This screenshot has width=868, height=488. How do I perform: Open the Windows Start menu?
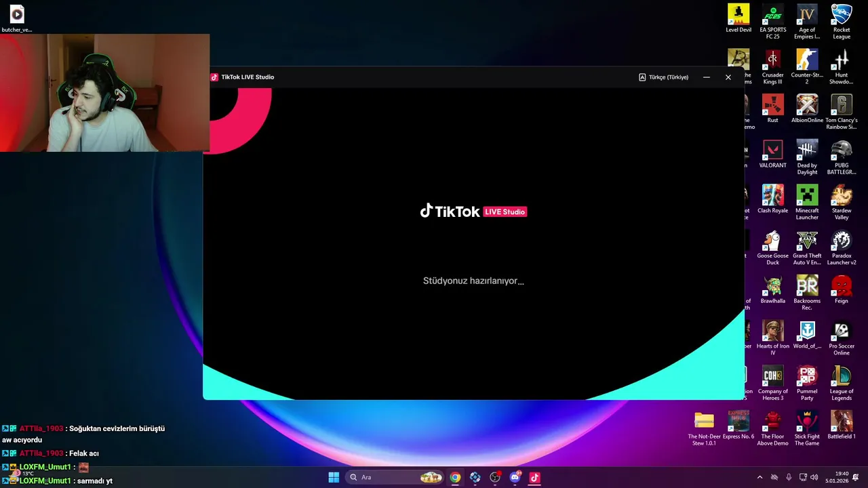(334, 477)
